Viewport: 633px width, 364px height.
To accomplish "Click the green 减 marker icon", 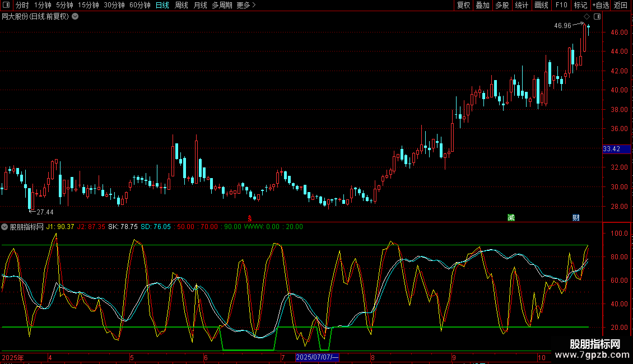I will pos(511,217).
